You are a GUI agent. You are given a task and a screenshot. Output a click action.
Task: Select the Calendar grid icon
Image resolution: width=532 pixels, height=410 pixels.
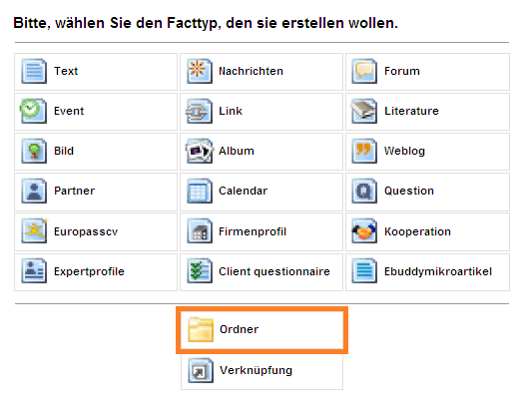[x=200, y=191]
